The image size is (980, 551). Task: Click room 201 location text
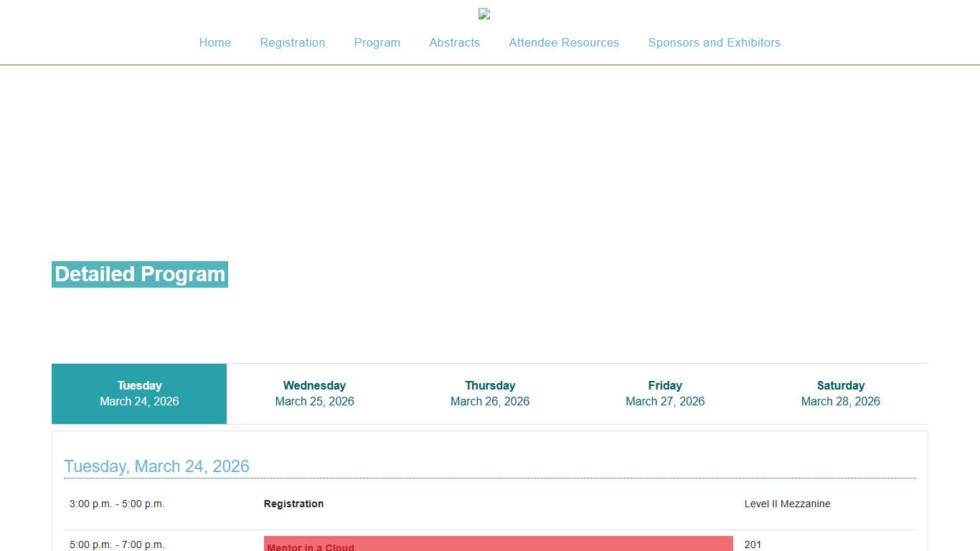(x=753, y=545)
